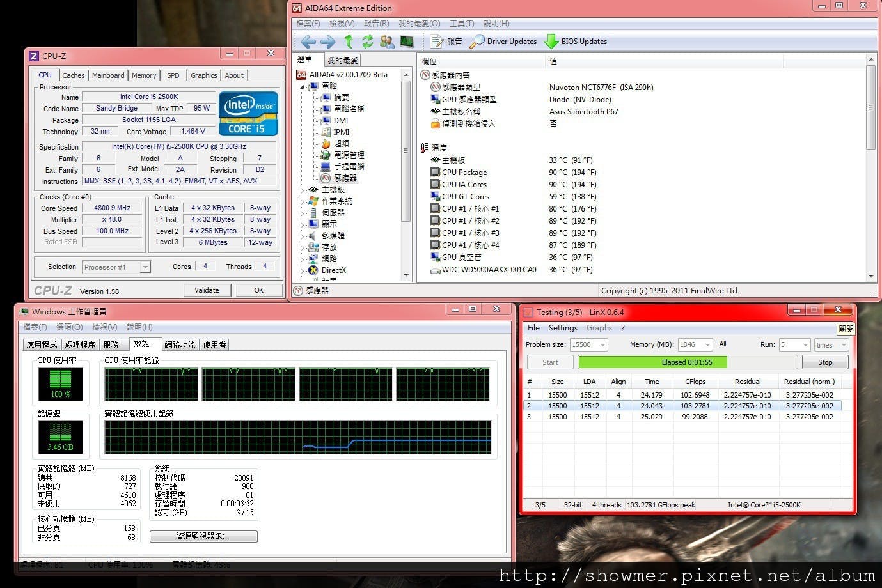This screenshot has width=882, height=588.
Task: Expand the 多媒體 node in AIDA64 tree
Action: [303, 236]
